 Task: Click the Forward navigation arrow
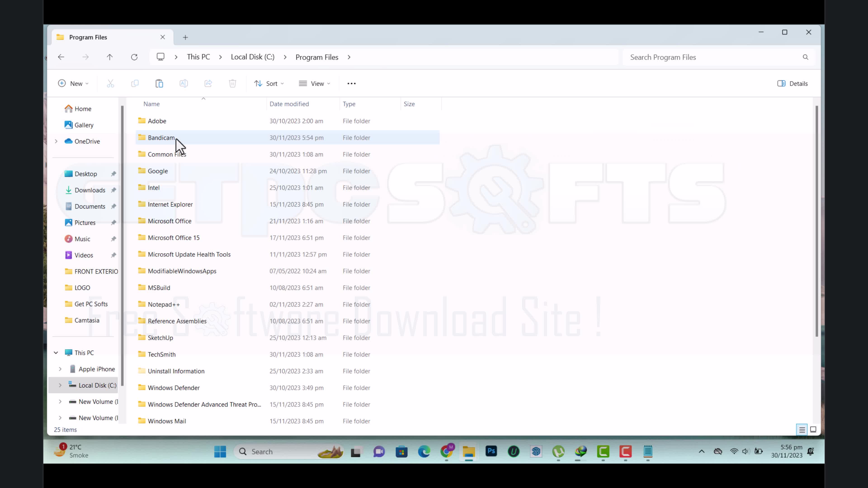(x=86, y=57)
